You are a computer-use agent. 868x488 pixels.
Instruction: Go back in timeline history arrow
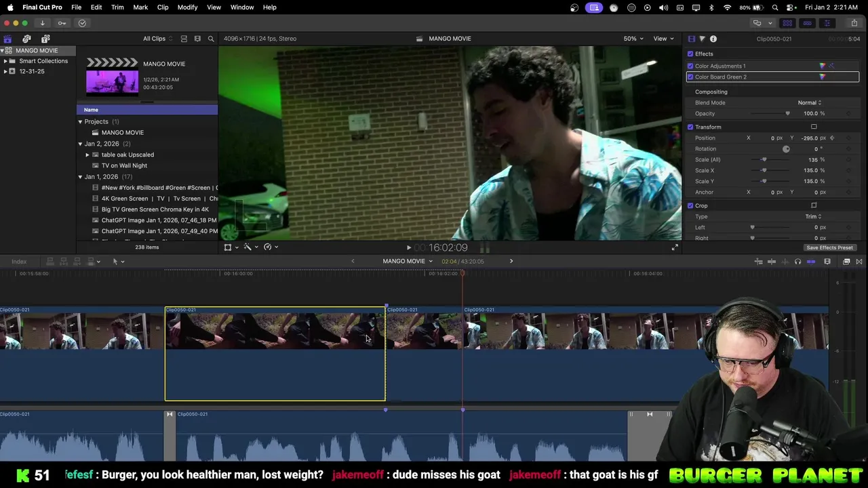[353, 261]
